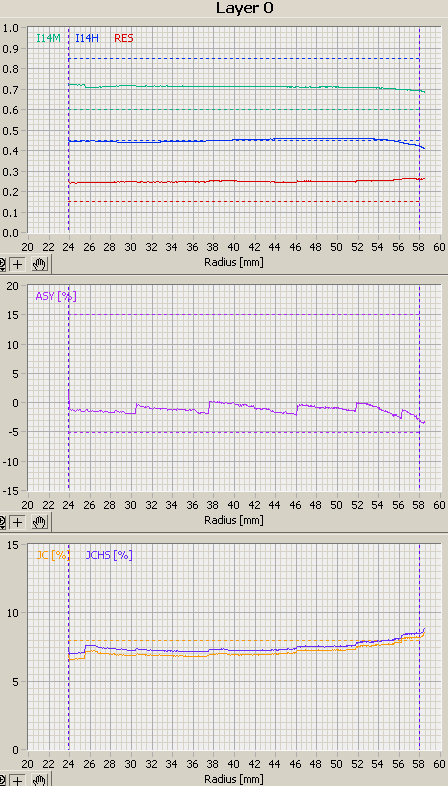Select dashed radius-24 marker line in top chart
Image resolution: width=448 pixels, height=786 pixels.
pos(69,130)
